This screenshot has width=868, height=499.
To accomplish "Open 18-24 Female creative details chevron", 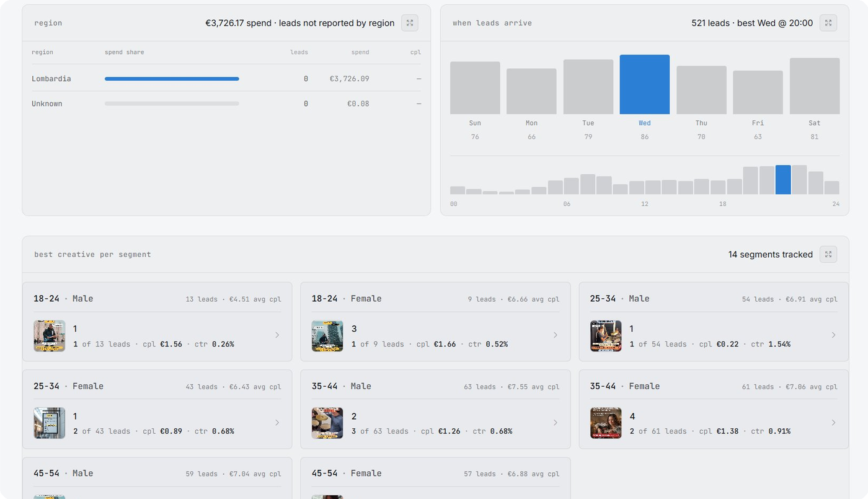I will 556,335.
